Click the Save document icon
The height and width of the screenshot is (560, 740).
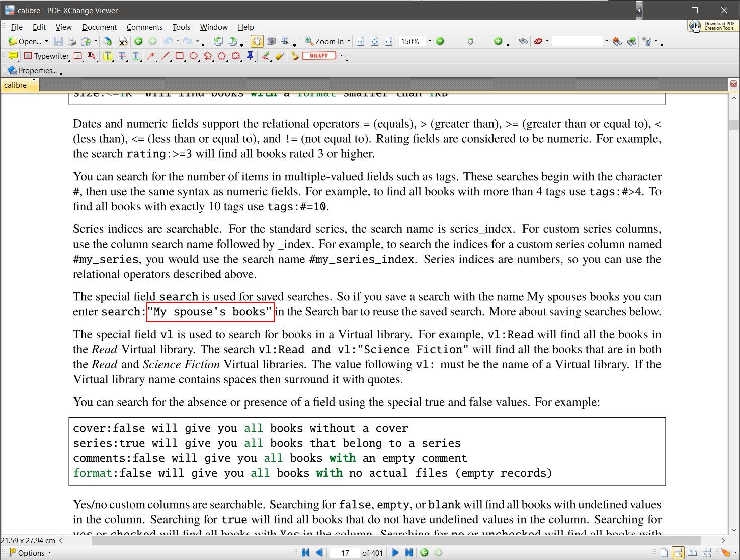tap(58, 41)
